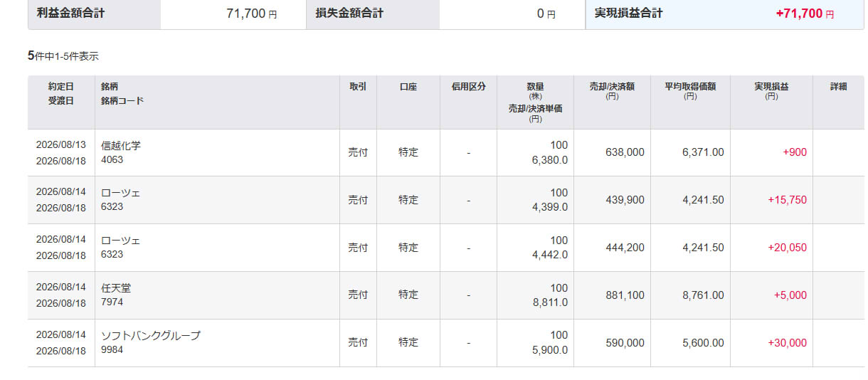Click the 利益金額合計 label
The height and width of the screenshot is (380, 868).
coord(70,13)
